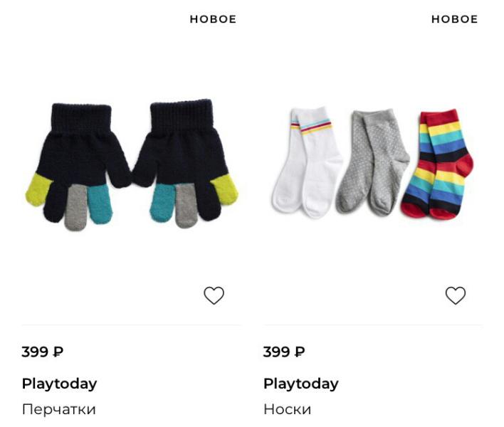Click the 399 ₽ price under gloves
The height and width of the screenshot is (427, 504).
43,352
